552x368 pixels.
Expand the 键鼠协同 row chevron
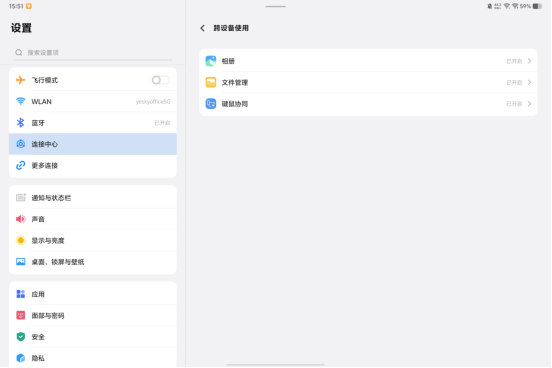[529, 104]
